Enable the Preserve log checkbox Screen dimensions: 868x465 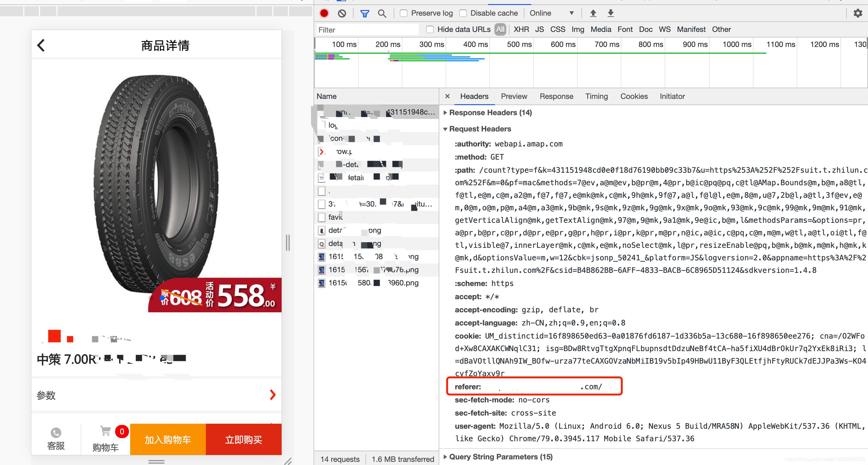click(403, 13)
